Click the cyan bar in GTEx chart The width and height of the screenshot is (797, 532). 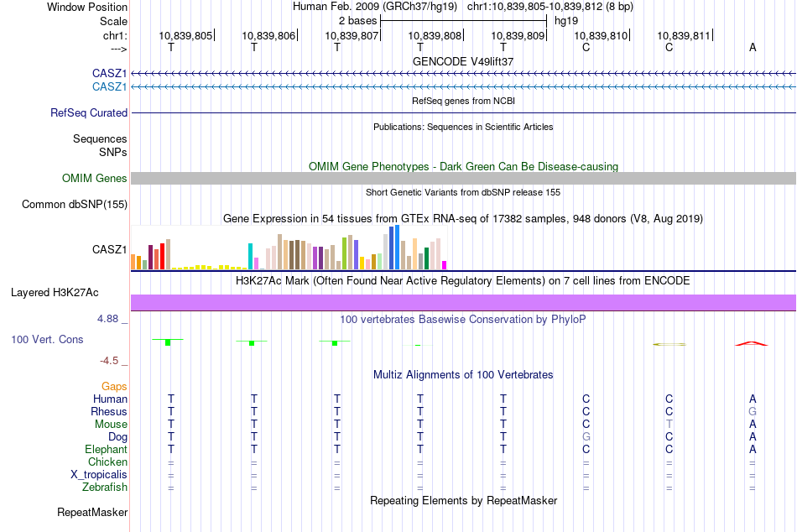click(250, 256)
